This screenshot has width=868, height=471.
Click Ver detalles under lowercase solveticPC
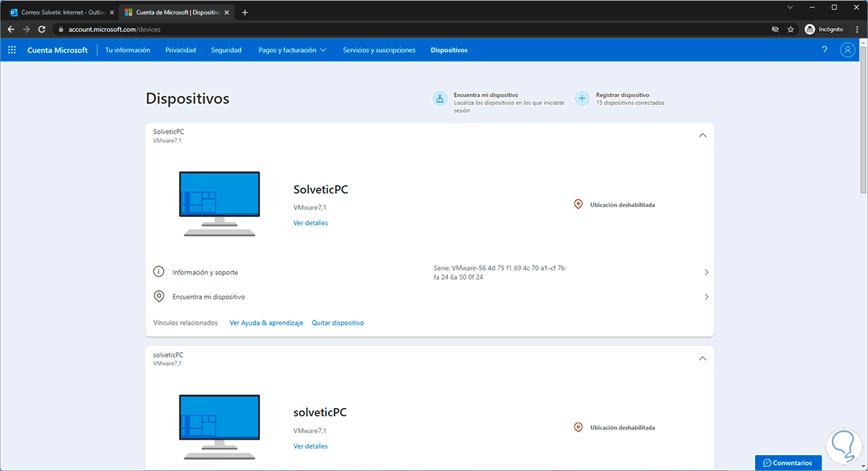point(310,446)
